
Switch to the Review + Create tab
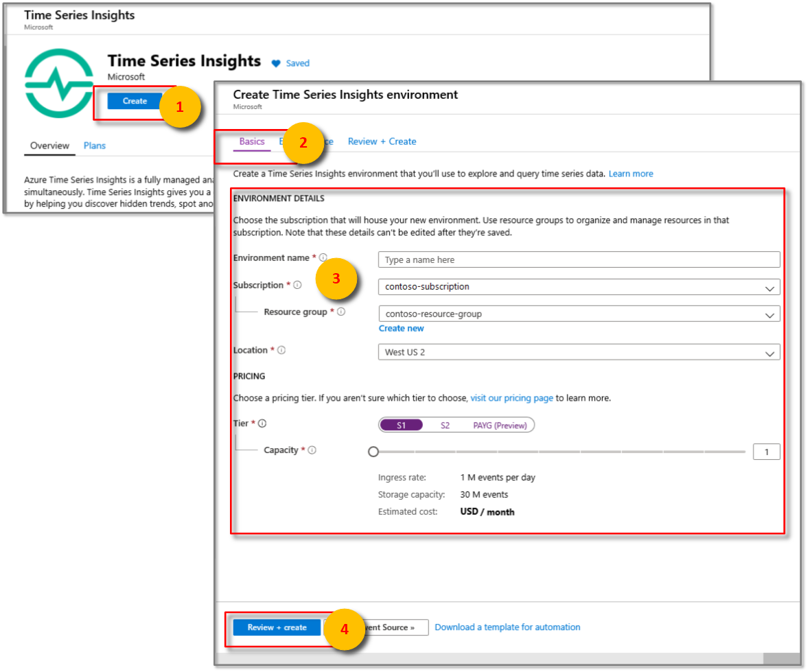(382, 141)
